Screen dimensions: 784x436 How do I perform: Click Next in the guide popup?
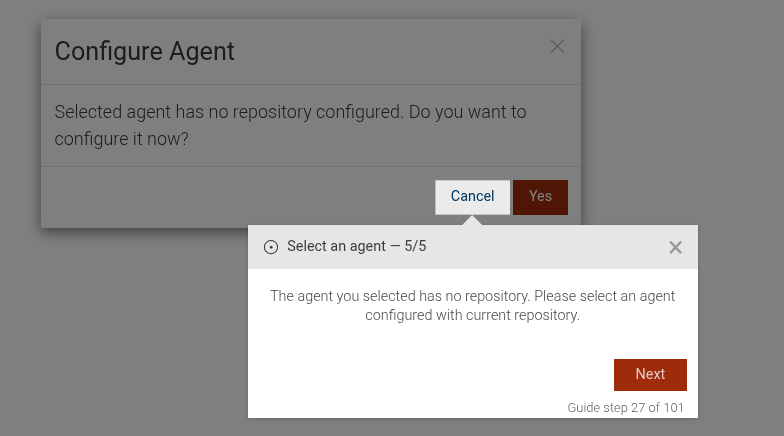click(650, 374)
